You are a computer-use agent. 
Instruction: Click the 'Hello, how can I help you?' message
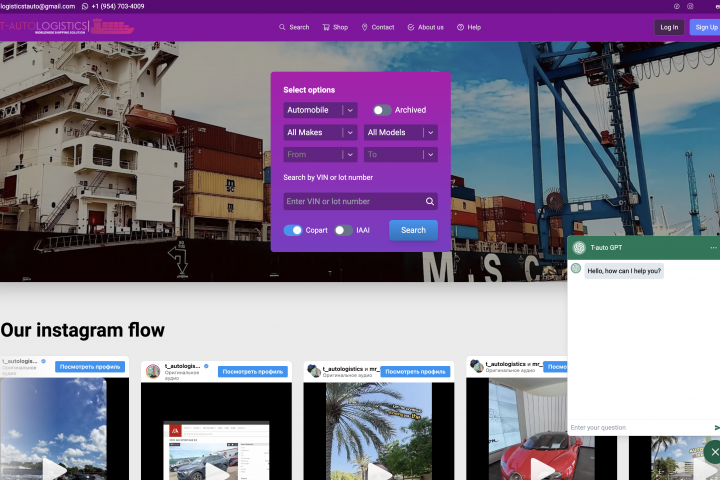point(624,271)
